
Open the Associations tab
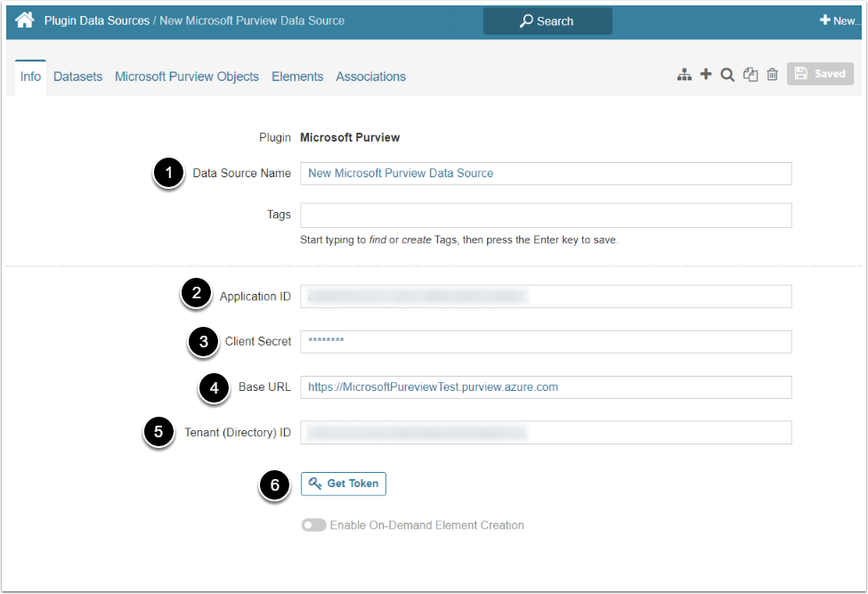click(370, 77)
